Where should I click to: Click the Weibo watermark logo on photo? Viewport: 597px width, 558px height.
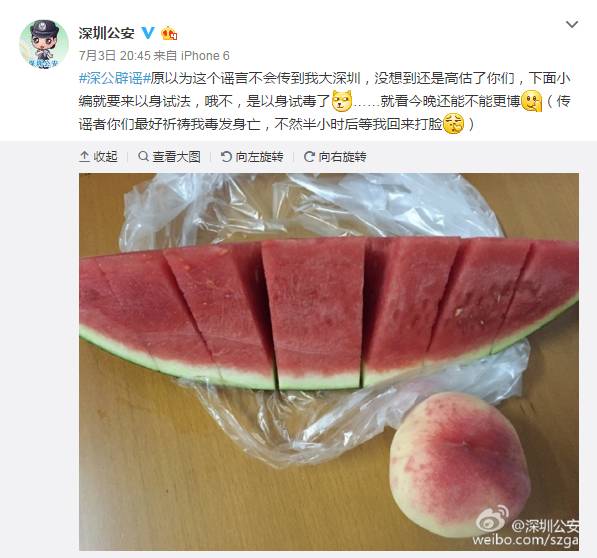(493, 518)
